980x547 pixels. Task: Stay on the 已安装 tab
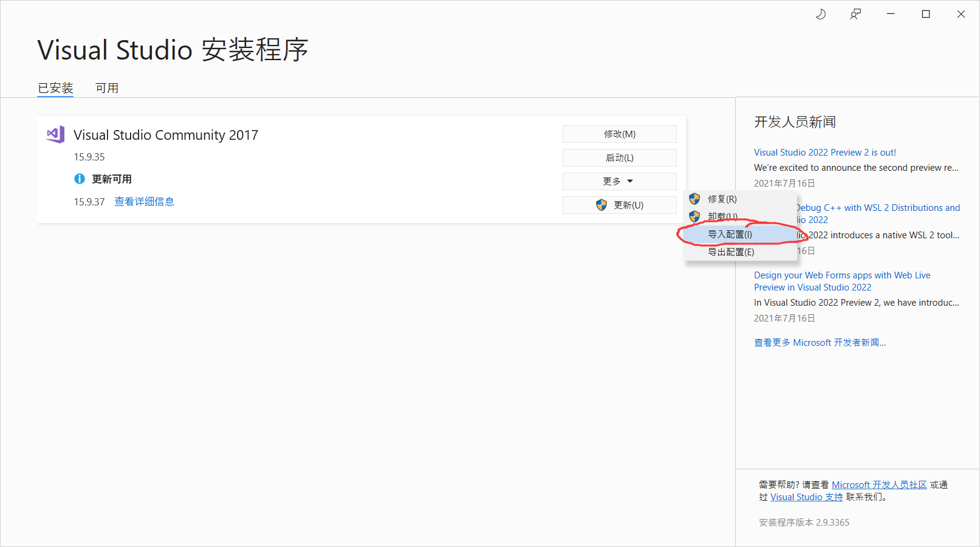(55, 88)
